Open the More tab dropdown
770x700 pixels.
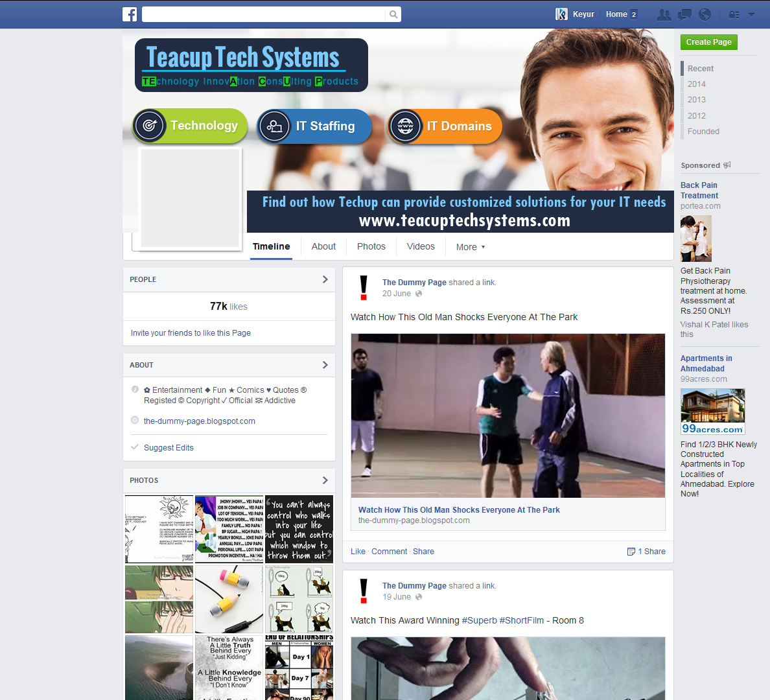[471, 247]
